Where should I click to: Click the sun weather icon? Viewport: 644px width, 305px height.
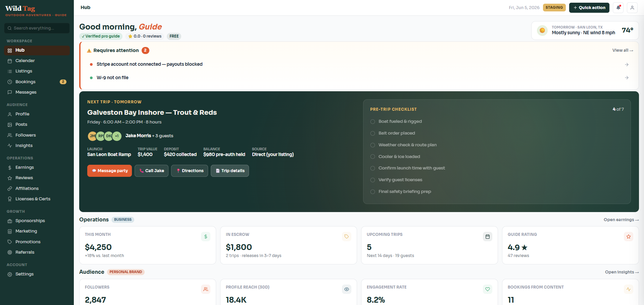click(x=542, y=31)
